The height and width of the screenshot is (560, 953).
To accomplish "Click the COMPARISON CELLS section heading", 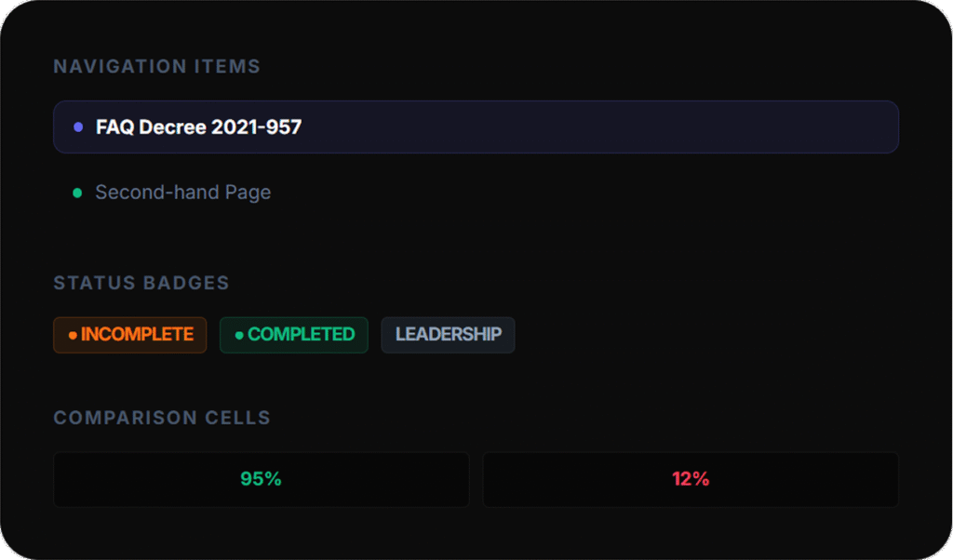I will coord(162,418).
